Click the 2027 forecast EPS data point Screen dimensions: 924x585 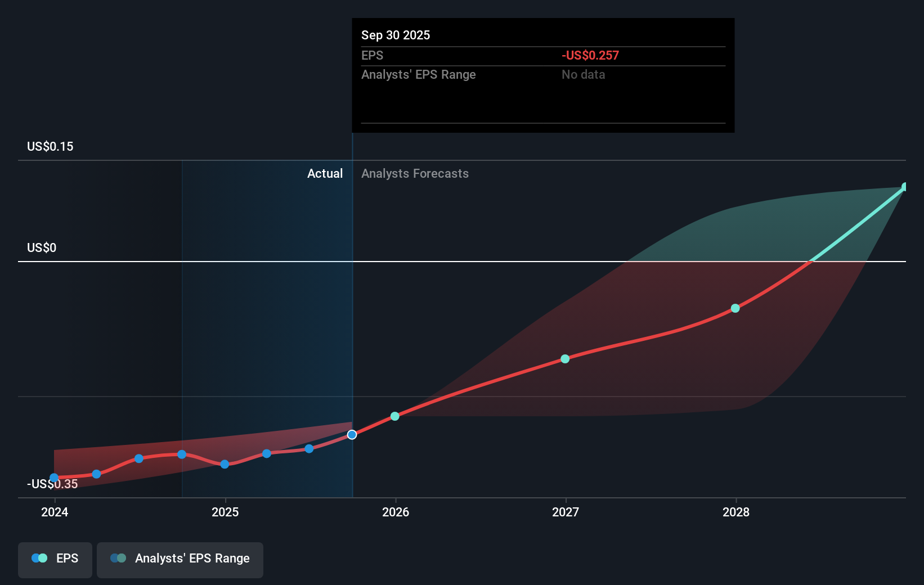point(565,359)
